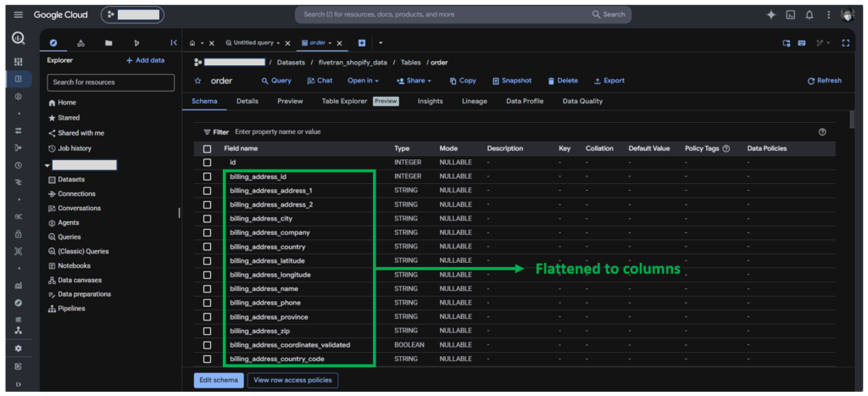Open the Table Explorer tab
Image resolution: width=868 pixels, height=396 pixels.
click(344, 102)
